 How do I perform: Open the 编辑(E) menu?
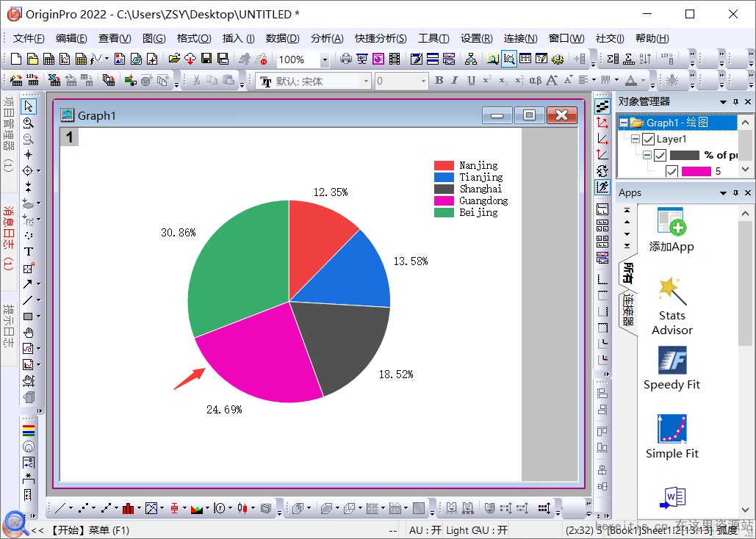(x=71, y=39)
